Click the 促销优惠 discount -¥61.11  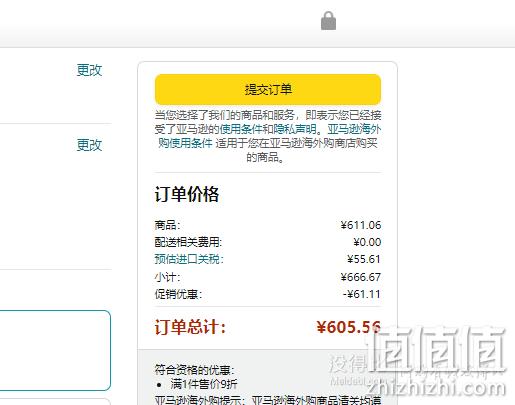tap(362, 294)
